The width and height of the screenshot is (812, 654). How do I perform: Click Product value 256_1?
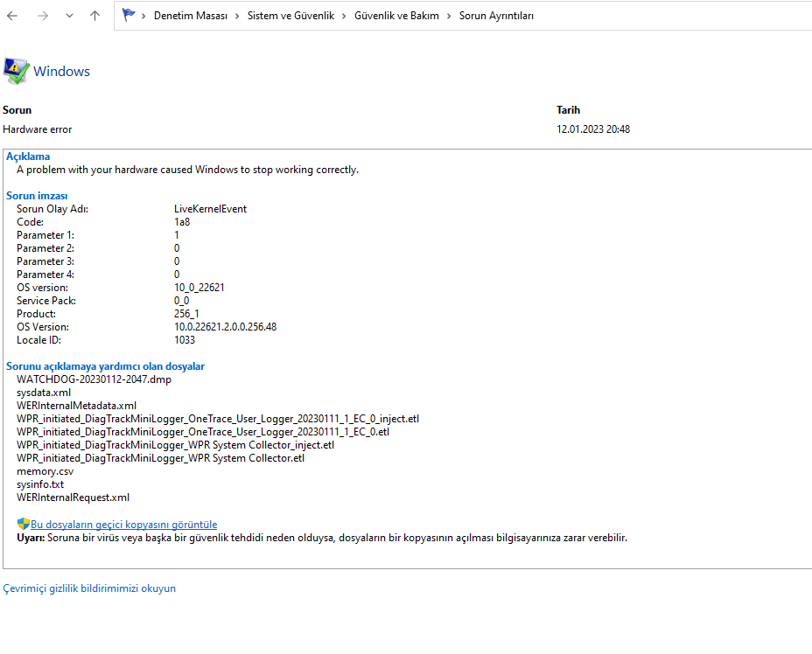pyautogui.click(x=186, y=314)
